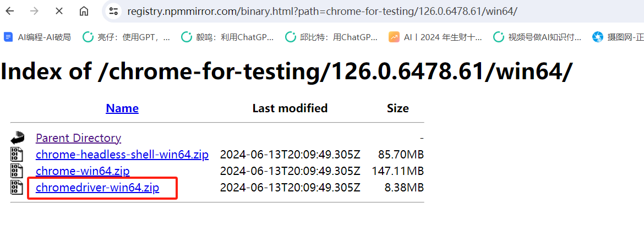Viewport: 644px width, 236px height.
Task: Click the browser forward arrow
Action: point(35,11)
